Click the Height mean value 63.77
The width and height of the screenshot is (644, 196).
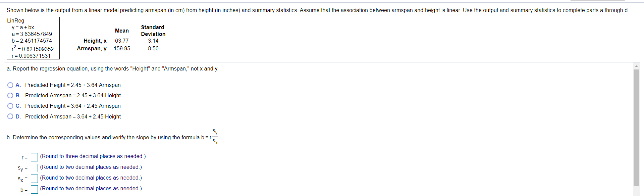tap(122, 41)
